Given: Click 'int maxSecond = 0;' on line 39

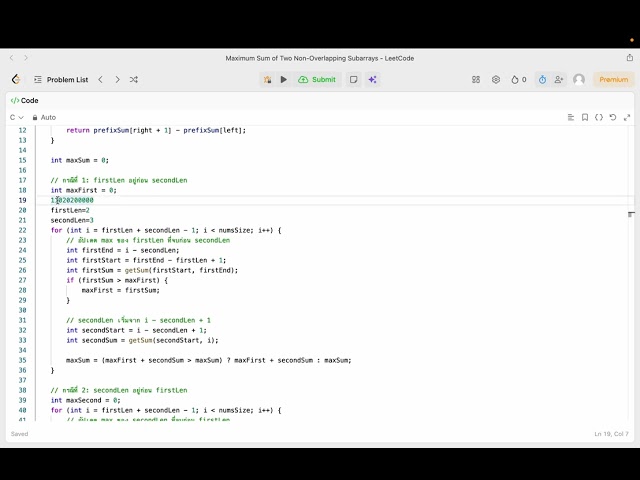Looking at the screenshot, I should [x=85, y=400].
